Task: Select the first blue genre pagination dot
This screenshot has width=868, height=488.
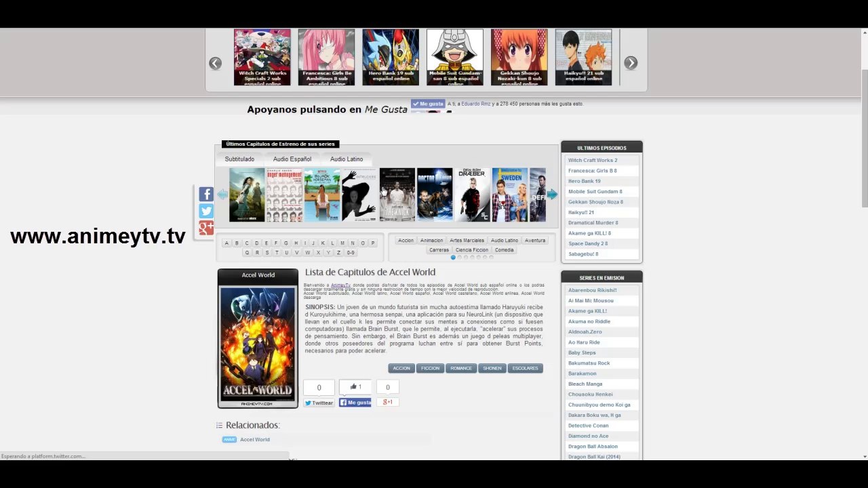Action: (x=453, y=258)
